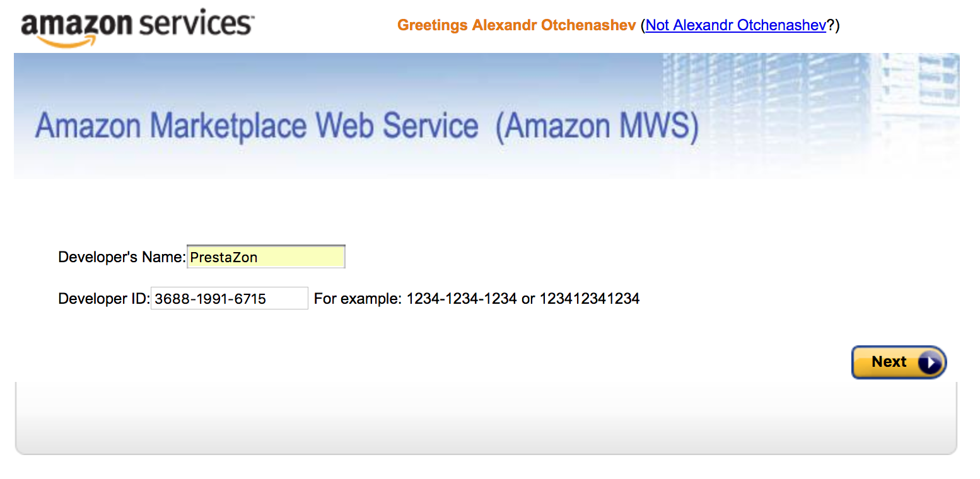This screenshot has height=479, width=980.
Task: Click the Amazon Services logo
Action: 137,27
